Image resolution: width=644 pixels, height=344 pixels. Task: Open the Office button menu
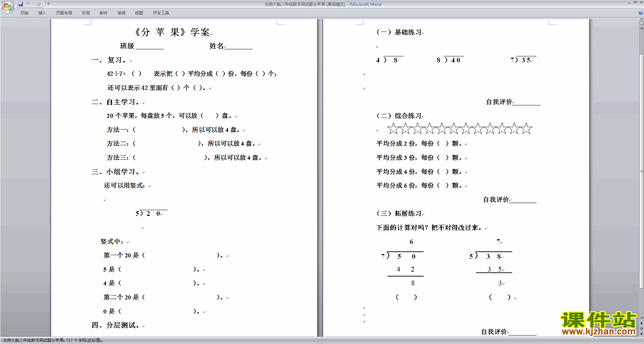(7, 7)
